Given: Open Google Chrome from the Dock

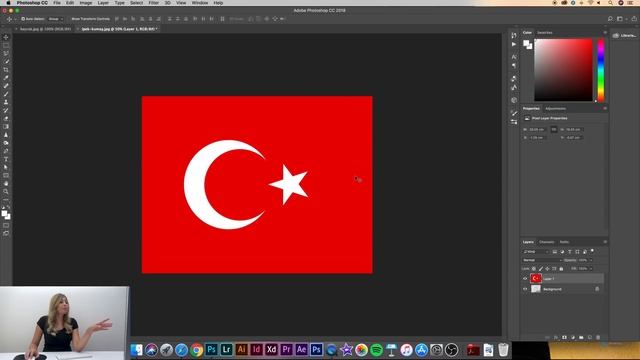Looking at the screenshot, I should 196,350.
